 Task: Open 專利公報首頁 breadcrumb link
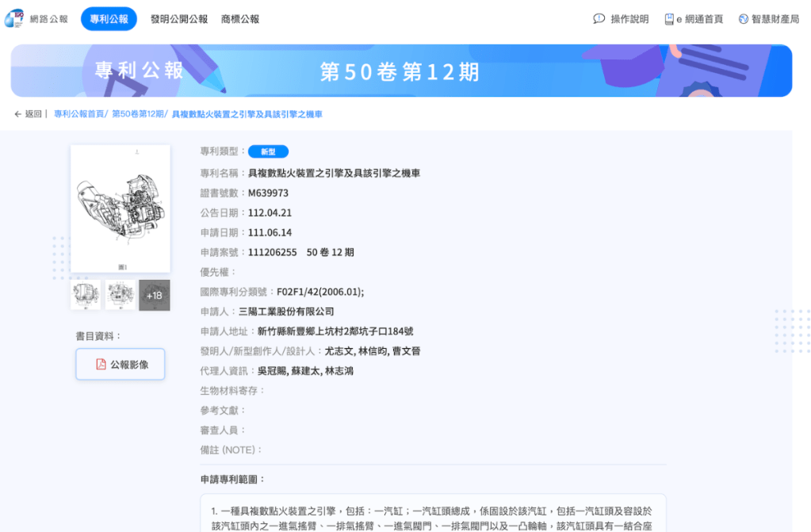(x=78, y=114)
